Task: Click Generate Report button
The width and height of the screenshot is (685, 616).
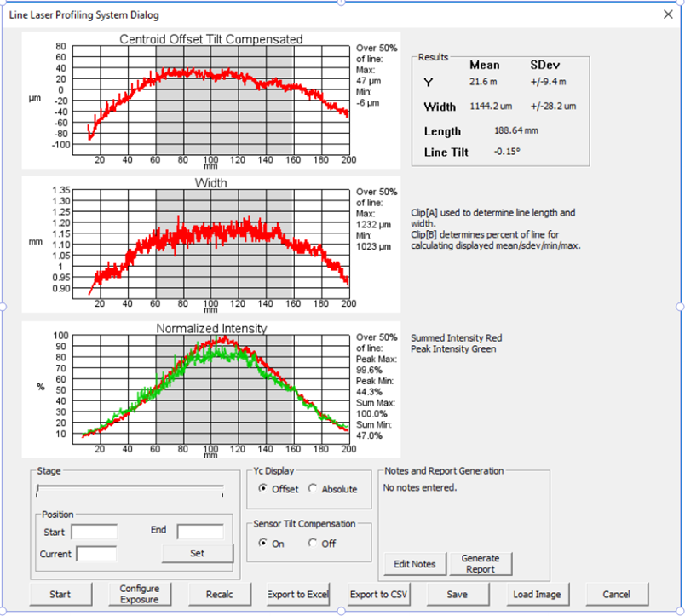Action: coord(481,564)
